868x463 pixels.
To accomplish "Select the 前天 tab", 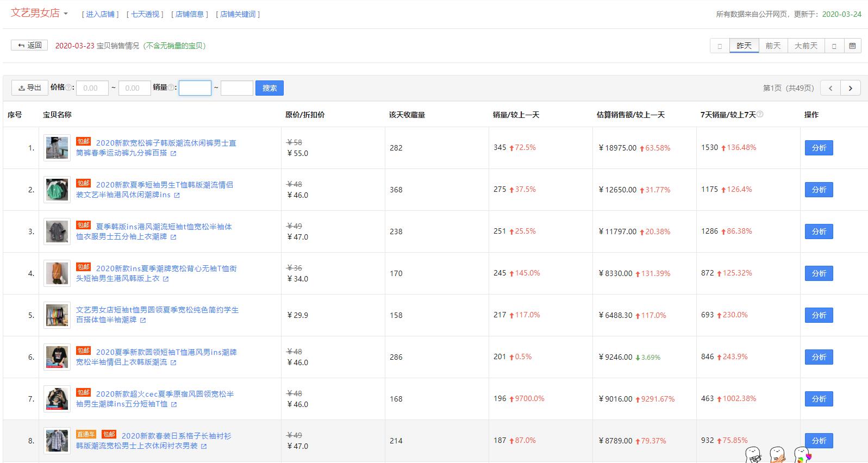I will pos(773,46).
